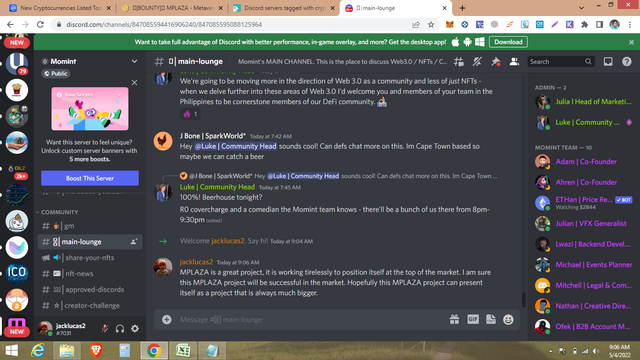Open a new browser tab
Image resolution: width=640 pixels, height=360 pixels.
click(462, 8)
